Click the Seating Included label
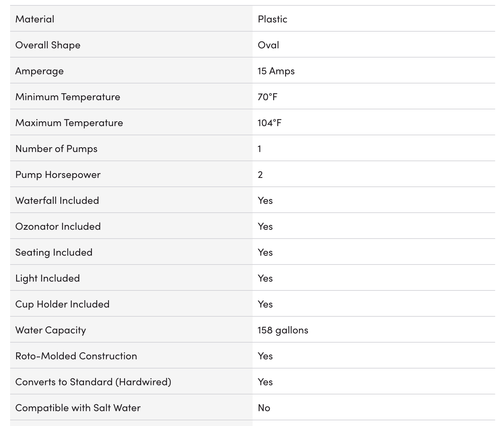This screenshot has width=504, height=426. tap(54, 252)
